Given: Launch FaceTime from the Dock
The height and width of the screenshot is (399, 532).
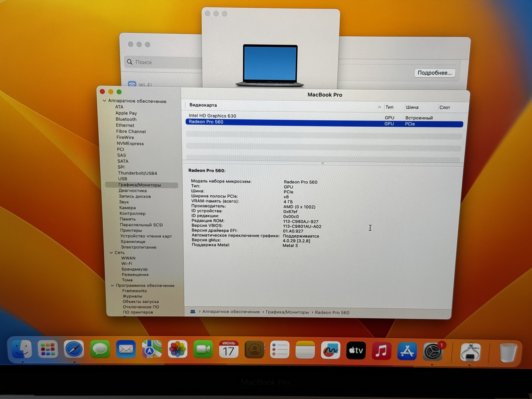Looking at the screenshot, I should [x=203, y=349].
